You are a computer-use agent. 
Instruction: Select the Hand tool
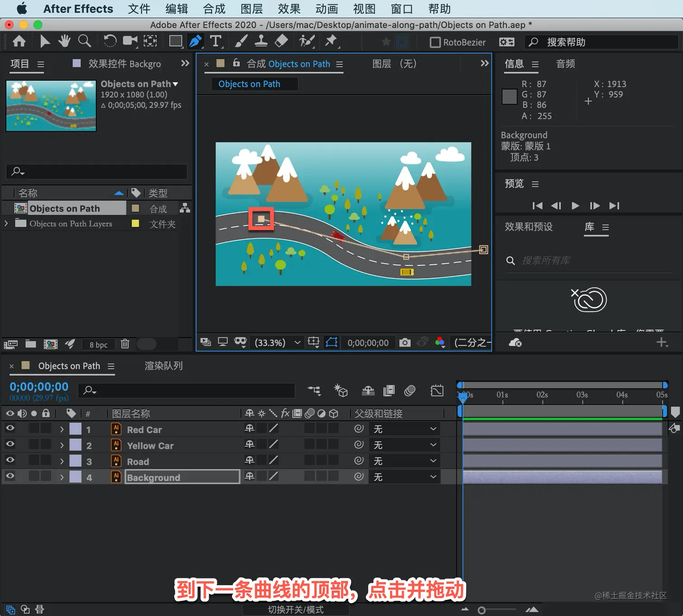click(64, 42)
